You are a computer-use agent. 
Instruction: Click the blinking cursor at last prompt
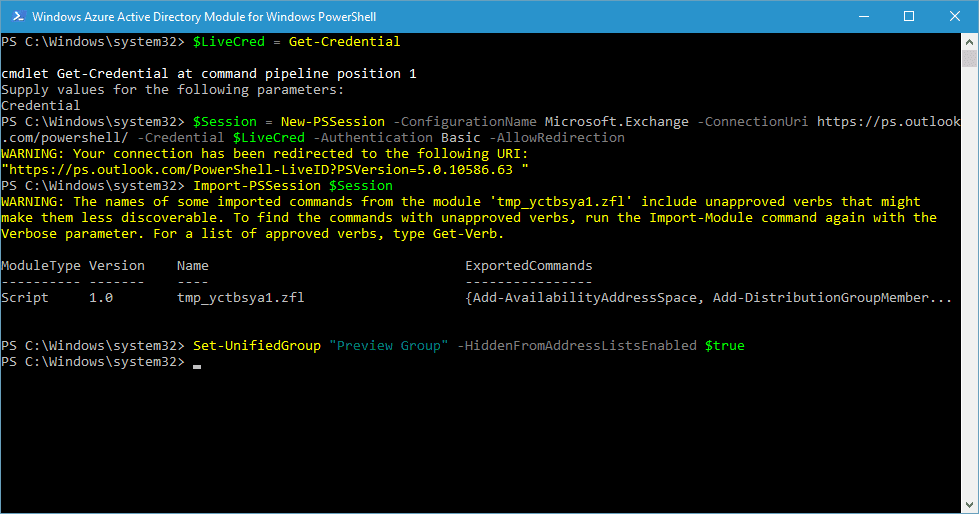[197, 367]
